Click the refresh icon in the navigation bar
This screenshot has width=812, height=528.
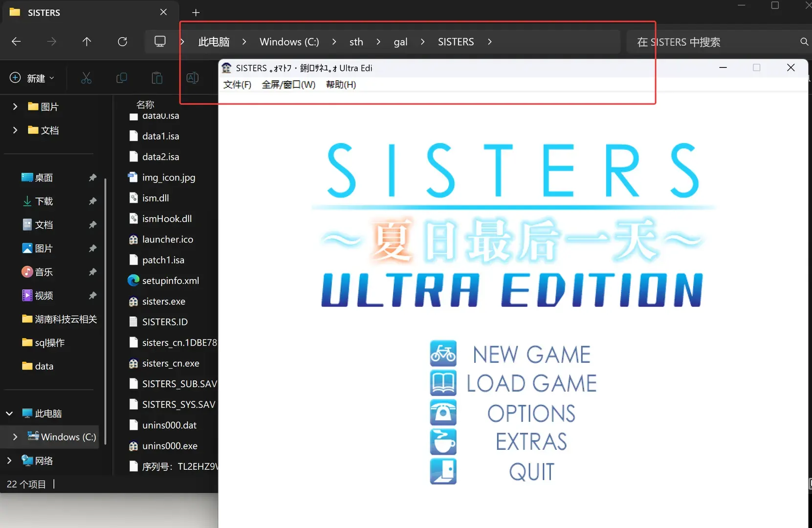pos(122,42)
